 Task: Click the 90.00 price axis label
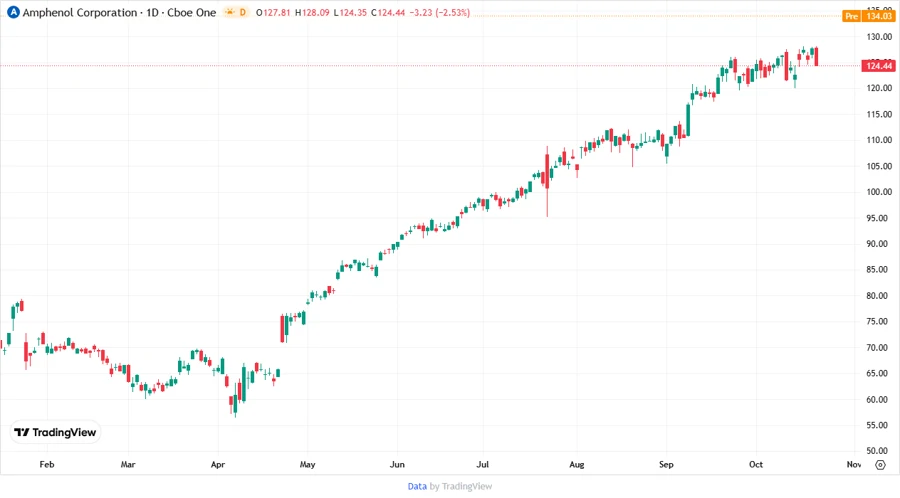[879, 244]
